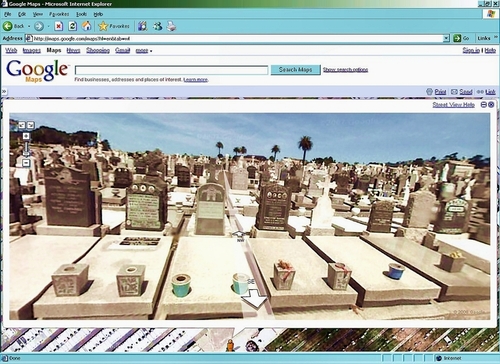Screen dimensions: 500x364
Task: Stop page loading with the red X icon
Action: click(59, 26)
